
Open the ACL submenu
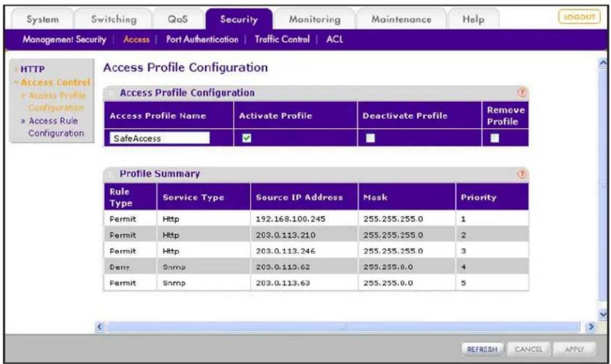tap(335, 40)
